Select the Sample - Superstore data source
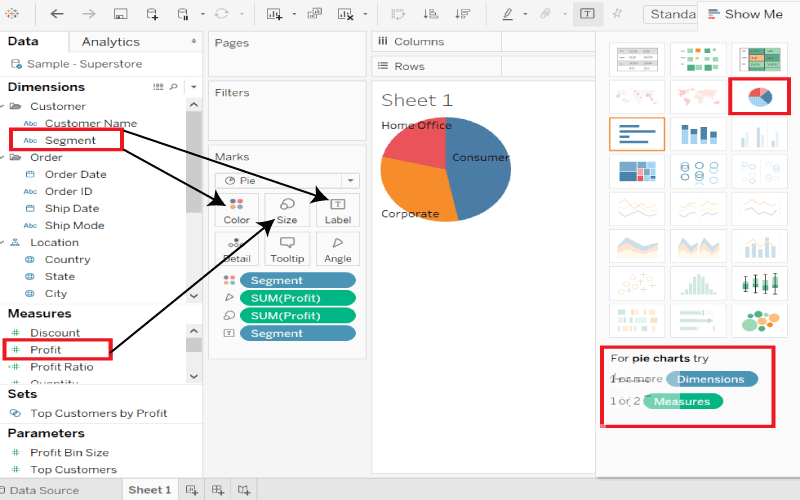The width and height of the screenshot is (800, 500). pyautogui.click(x=77, y=64)
